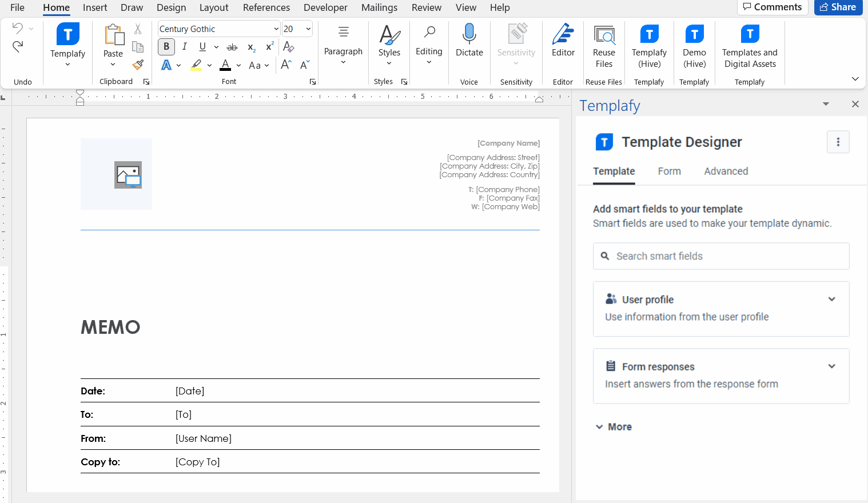This screenshot has height=503, width=868.
Task: Toggle Subscript formatting
Action: tap(252, 47)
